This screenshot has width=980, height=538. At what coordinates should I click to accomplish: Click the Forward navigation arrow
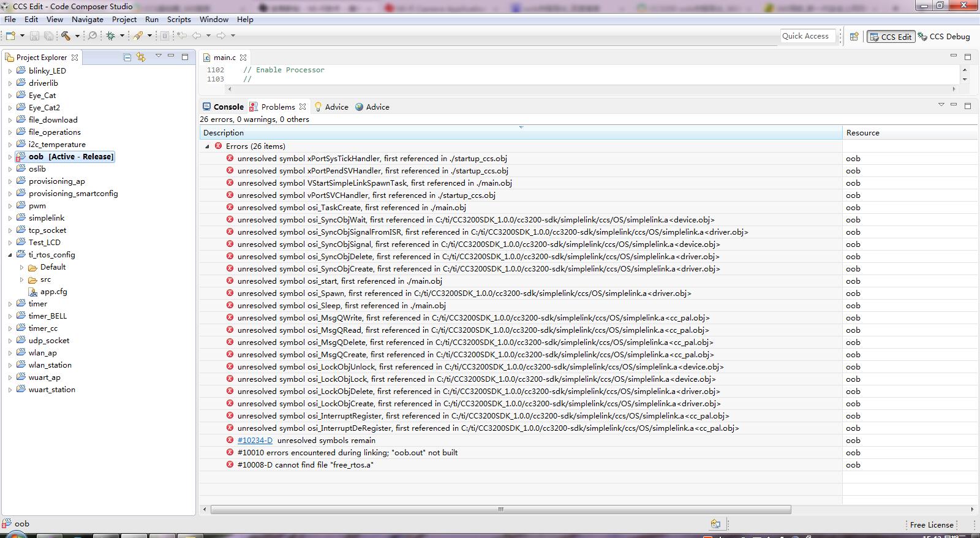(x=221, y=36)
